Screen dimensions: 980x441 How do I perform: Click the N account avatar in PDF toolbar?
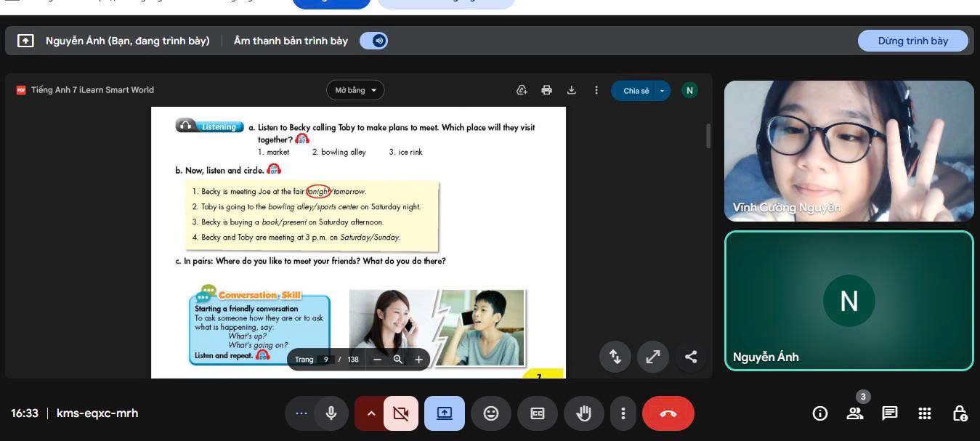point(689,90)
